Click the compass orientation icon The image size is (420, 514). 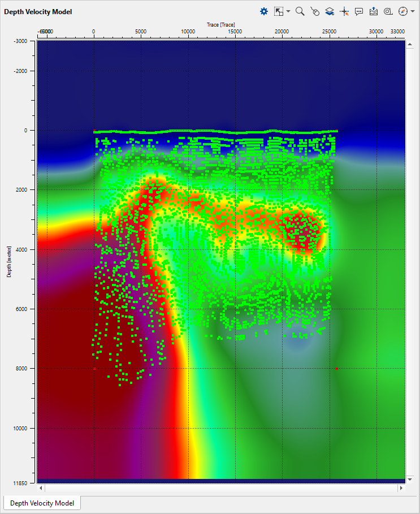pos(402,11)
